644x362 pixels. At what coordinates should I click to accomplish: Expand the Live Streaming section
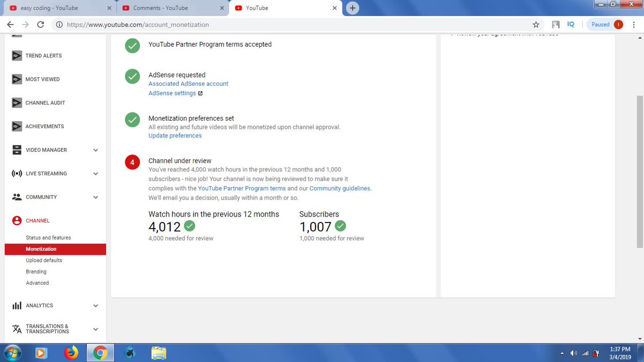tap(96, 174)
